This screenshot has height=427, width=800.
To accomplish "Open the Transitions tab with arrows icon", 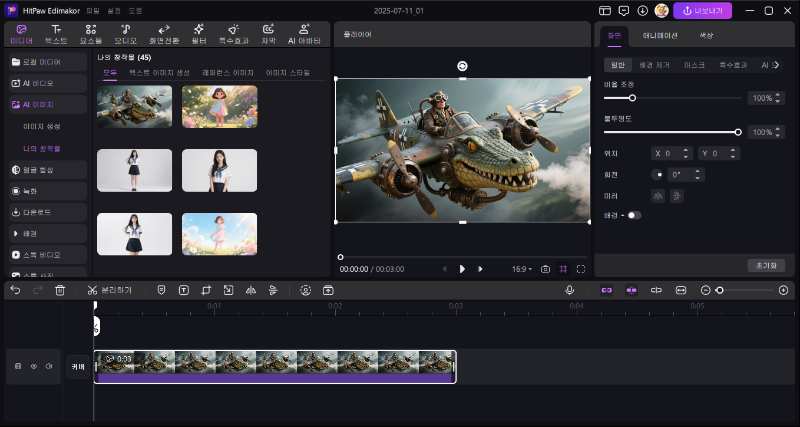I will (164, 34).
